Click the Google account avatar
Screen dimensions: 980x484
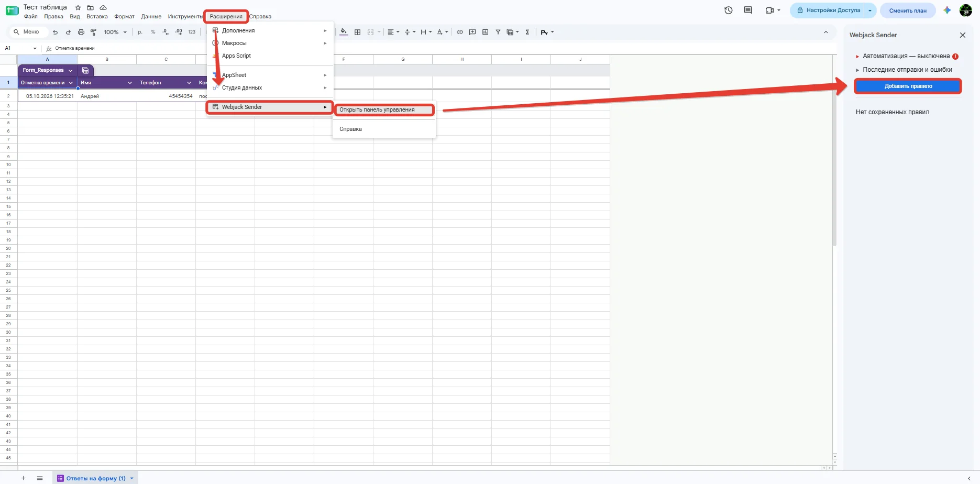(965, 10)
